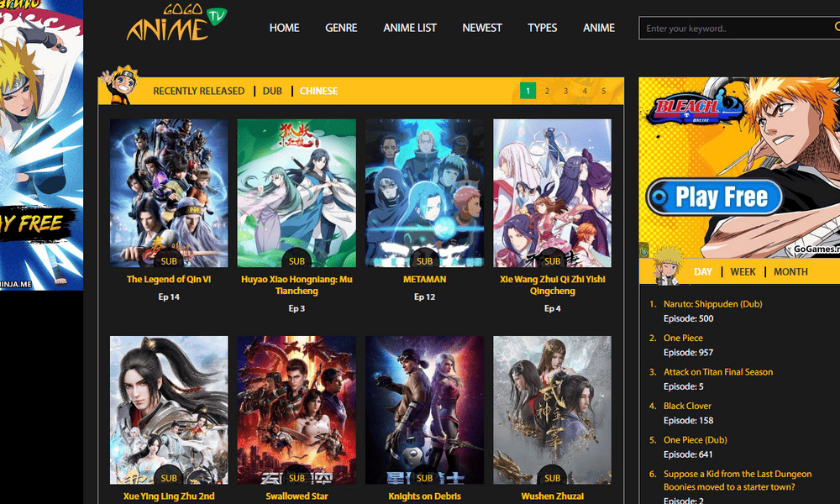Click The Legend of Qin VI title link
The width and height of the screenshot is (840, 504).
[x=169, y=279]
